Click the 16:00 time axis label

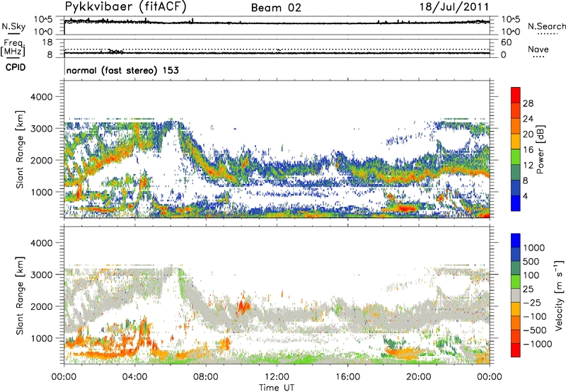[347, 377]
